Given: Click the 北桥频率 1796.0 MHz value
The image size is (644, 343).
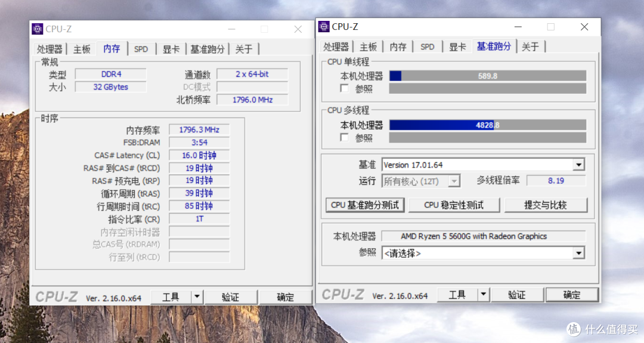Looking at the screenshot, I should coord(252,100).
